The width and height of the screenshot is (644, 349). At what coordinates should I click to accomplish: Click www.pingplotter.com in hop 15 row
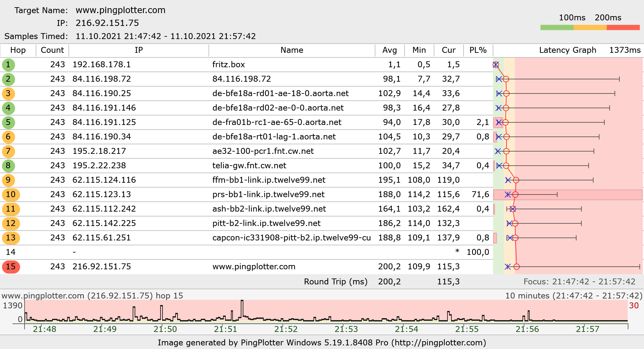(x=254, y=267)
